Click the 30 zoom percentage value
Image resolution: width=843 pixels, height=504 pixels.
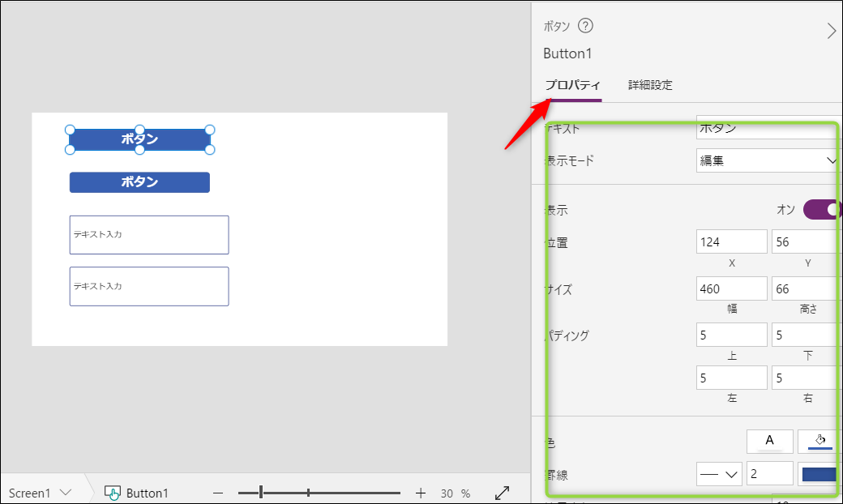[447, 493]
